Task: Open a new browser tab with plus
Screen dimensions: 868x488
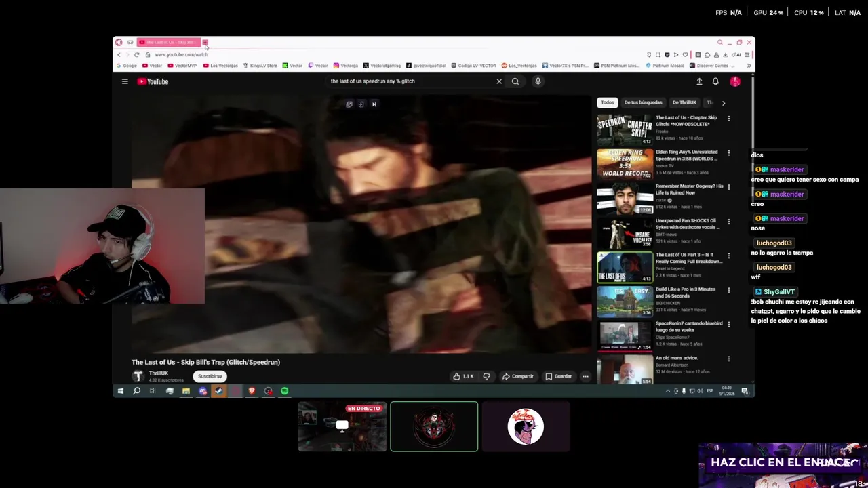Action: 205,42
